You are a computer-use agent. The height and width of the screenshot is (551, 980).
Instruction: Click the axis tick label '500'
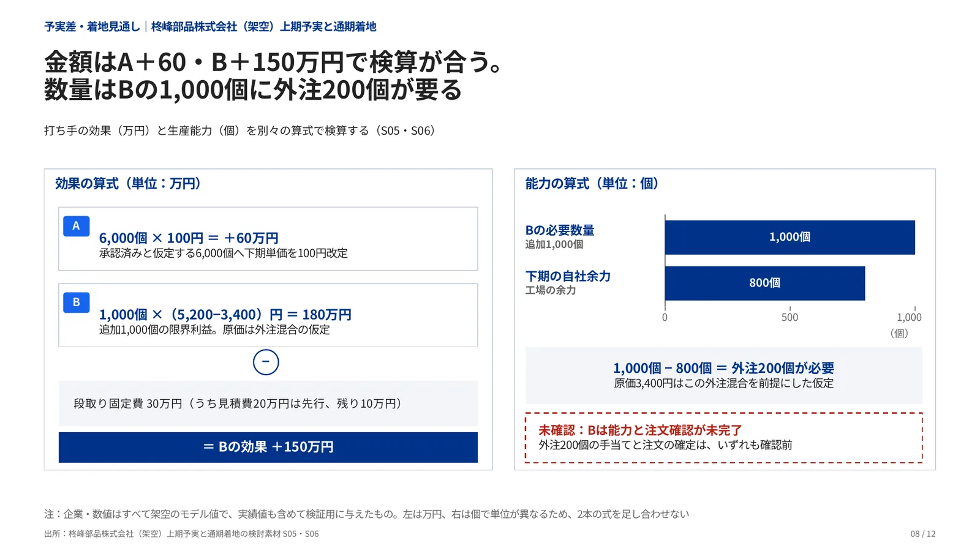click(790, 317)
